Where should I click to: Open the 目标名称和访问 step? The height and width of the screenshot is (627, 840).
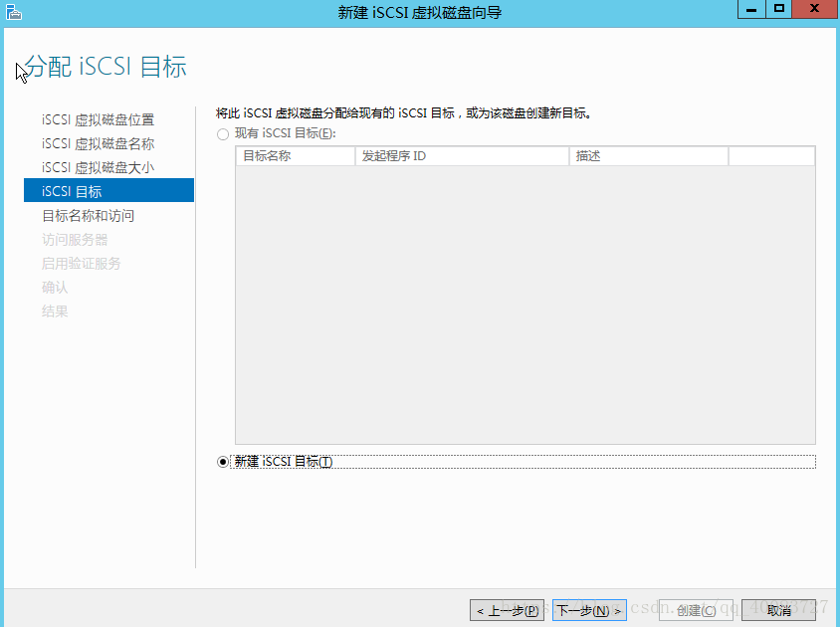point(89,215)
